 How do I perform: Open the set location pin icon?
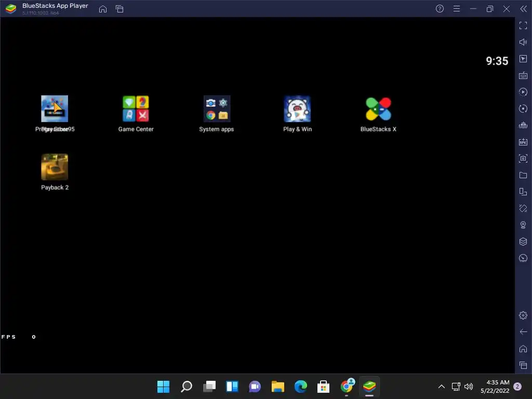523,225
